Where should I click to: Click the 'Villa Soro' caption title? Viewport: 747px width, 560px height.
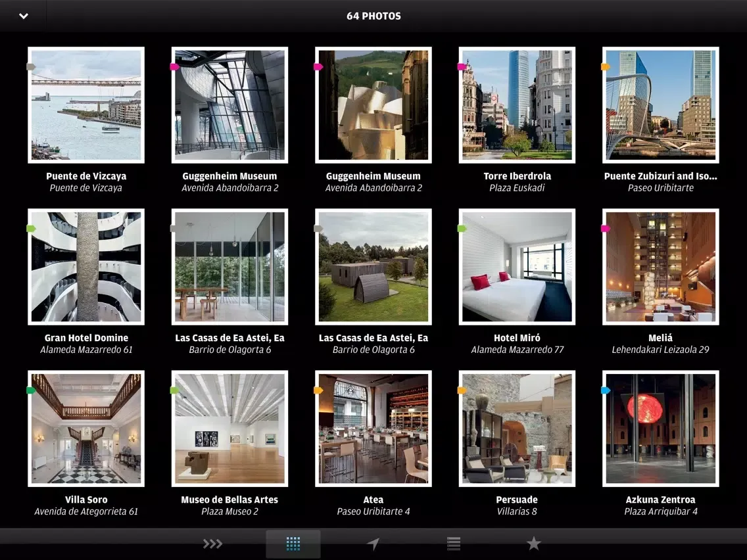tap(86, 500)
